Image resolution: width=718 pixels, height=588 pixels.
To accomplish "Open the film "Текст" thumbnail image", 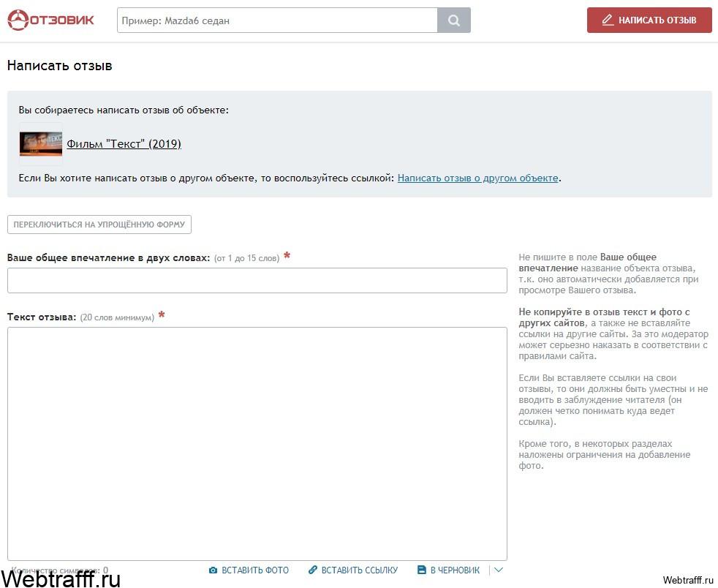I will coord(41,144).
